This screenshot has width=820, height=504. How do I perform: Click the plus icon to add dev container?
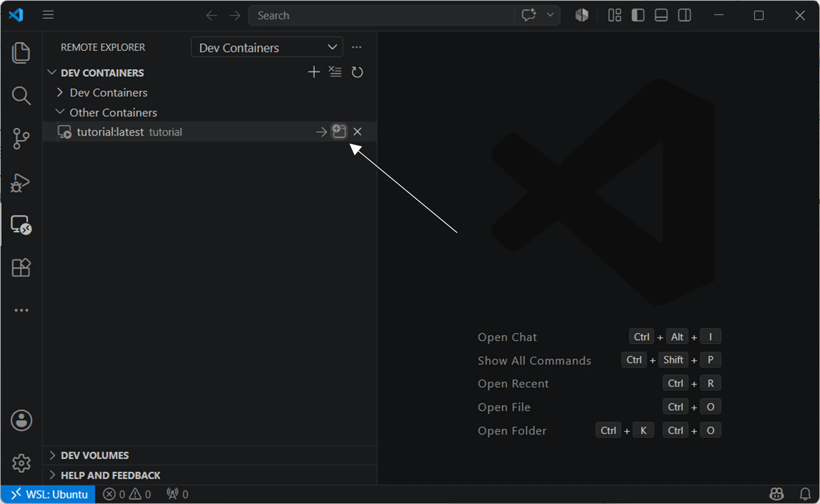[314, 72]
